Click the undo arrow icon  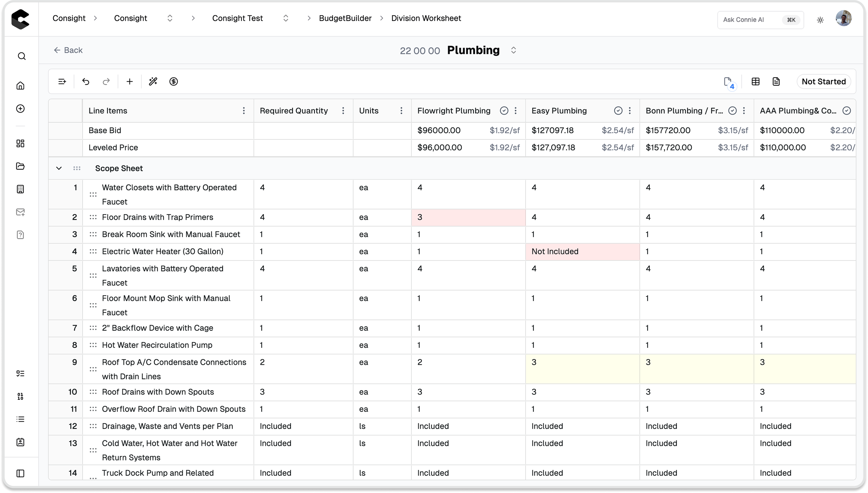pyautogui.click(x=86, y=82)
